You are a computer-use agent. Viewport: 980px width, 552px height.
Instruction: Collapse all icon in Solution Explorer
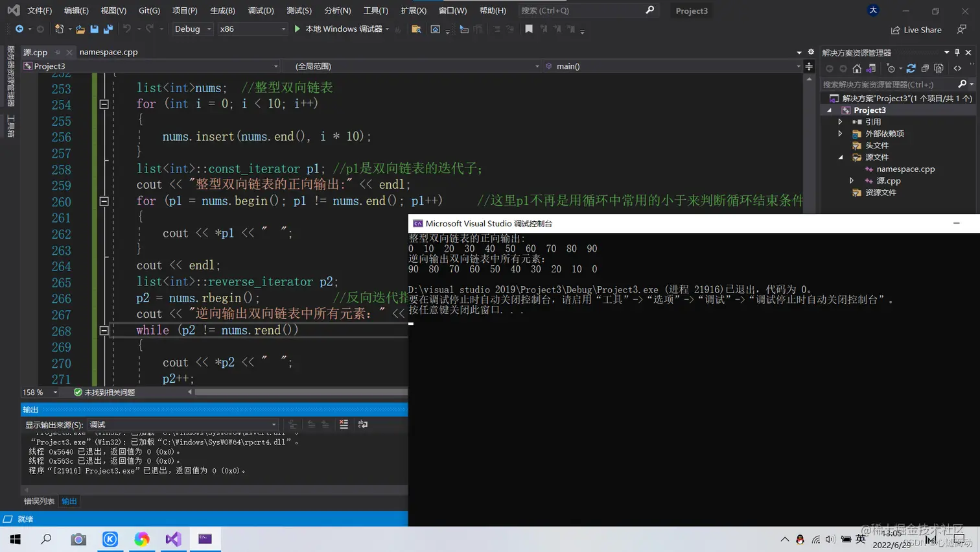[925, 69]
